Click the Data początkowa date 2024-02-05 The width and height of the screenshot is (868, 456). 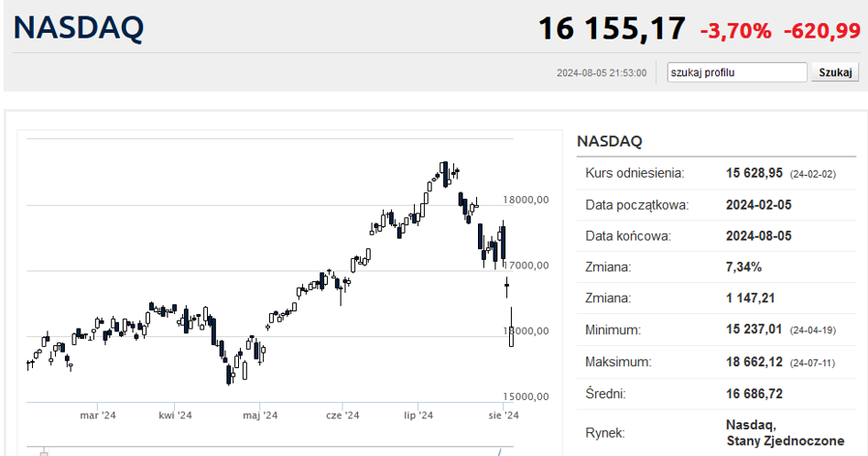click(758, 205)
